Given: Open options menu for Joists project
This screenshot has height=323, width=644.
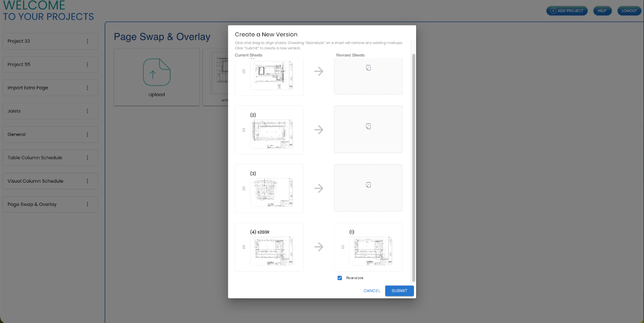Looking at the screenshot, I should 88,111.
